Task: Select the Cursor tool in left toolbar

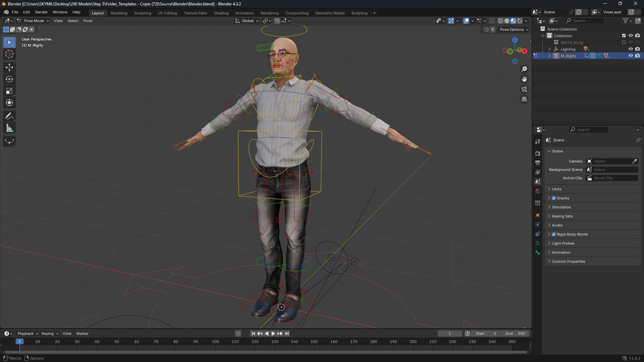Action: pyautogui.click(x=9, y=54)
